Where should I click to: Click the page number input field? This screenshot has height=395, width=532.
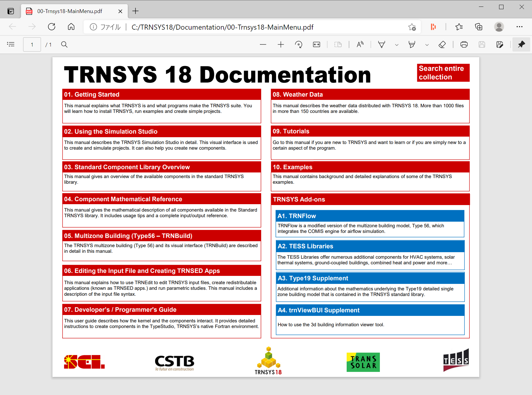[x=32, y=44]
